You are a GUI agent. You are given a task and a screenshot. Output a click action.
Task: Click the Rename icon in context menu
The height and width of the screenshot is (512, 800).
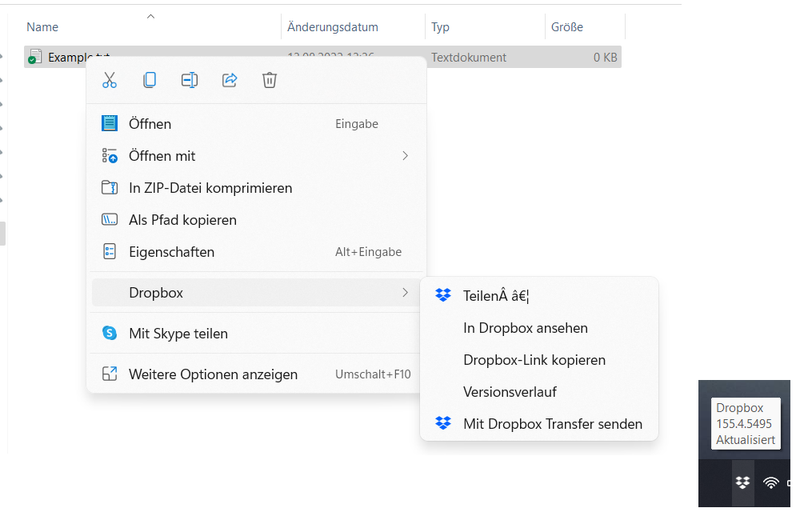point(189,80)
